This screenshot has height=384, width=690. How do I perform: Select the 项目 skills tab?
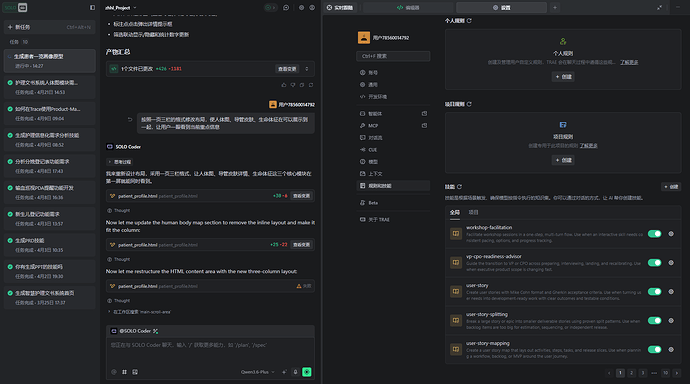473,212
